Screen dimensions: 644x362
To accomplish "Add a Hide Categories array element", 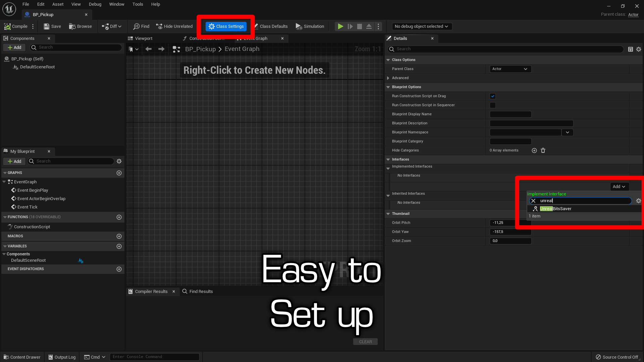I will [534, 150].
